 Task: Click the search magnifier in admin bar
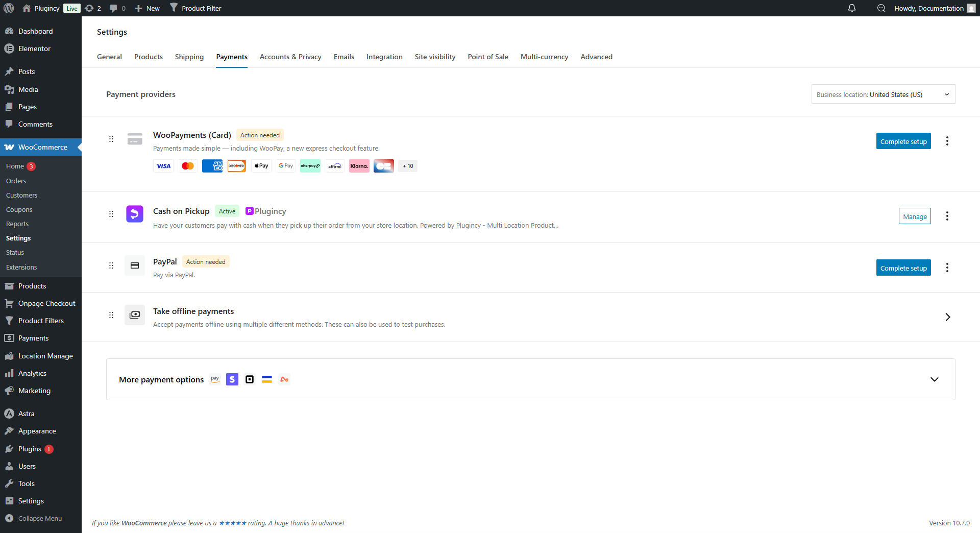pyautogui.click(x=881, y=8)
